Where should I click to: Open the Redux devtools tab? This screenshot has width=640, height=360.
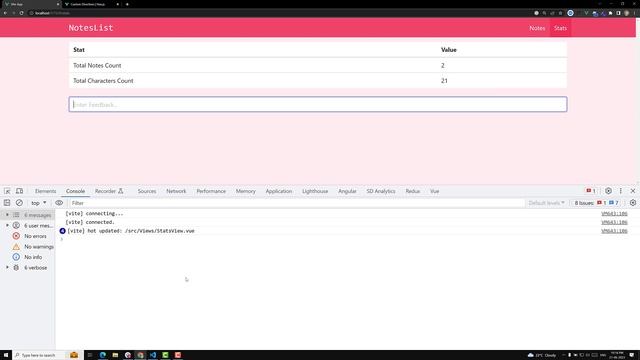pyautogui.click(x=412, y=191)
